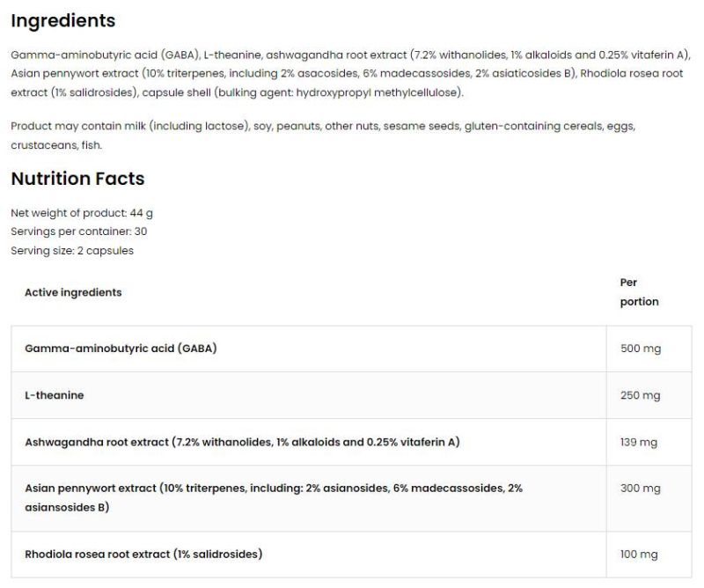Click the Servings per container: 30 line

79,232
